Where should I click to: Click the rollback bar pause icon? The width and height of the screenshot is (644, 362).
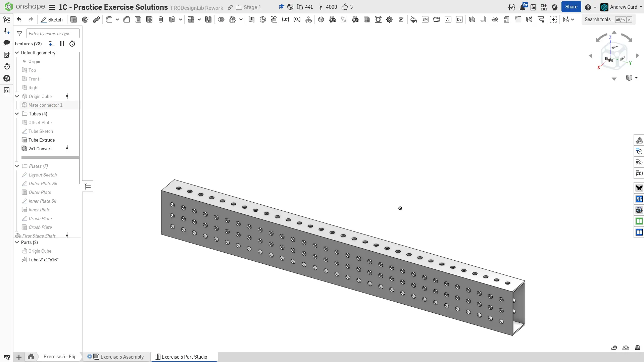pos(62,44)
